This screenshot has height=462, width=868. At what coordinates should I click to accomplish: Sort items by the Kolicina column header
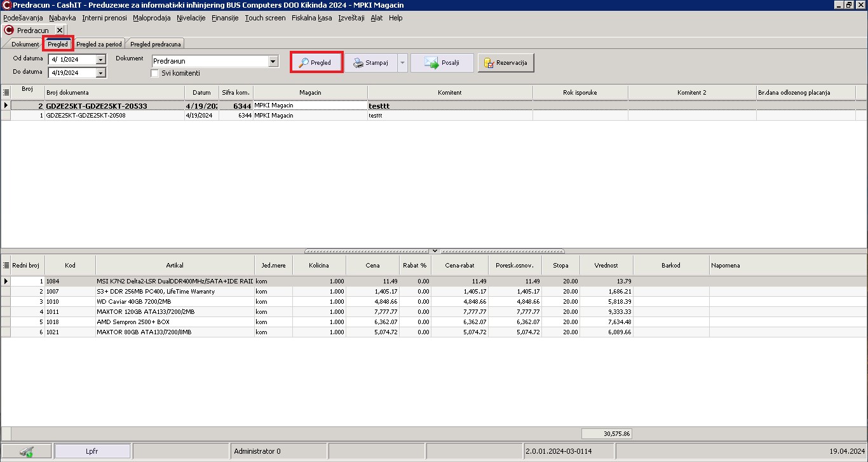coord(319,264)
